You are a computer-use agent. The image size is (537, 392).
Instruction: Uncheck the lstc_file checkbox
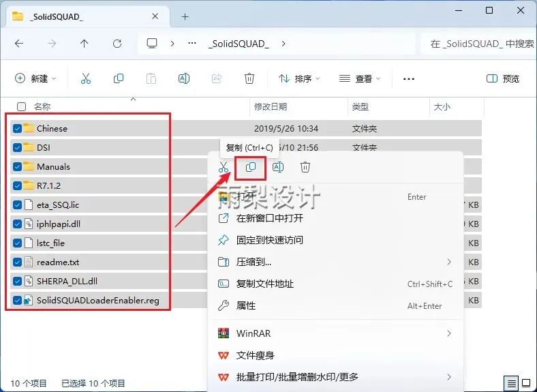[17, 243]
